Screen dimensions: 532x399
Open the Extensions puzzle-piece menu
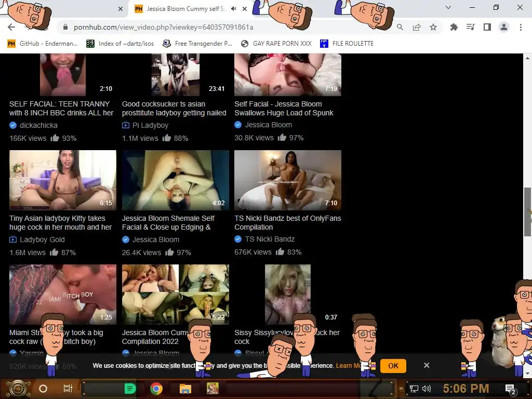454,27
